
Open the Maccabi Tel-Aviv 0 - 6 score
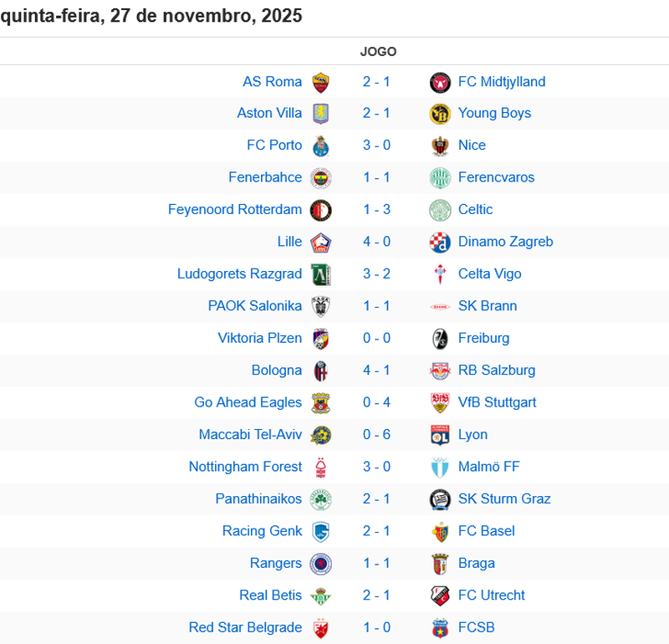[x=376, y=435]
